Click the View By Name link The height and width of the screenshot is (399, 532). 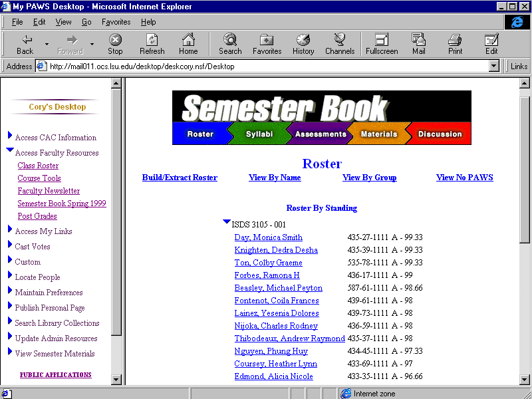[x=275, y=178]
